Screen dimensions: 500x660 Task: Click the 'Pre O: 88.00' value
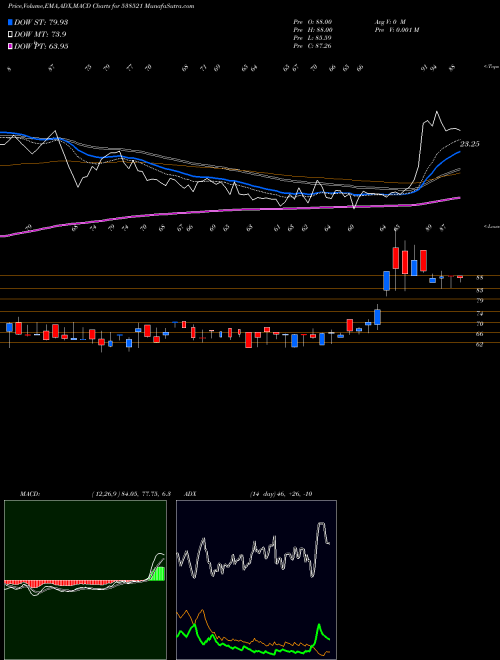pyautogui.click(x=313, y=22)
